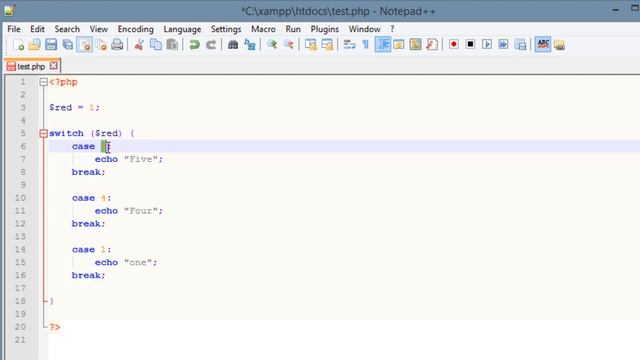This screenshot has height=360, width=640.
Task: Redo the edit using the Redo arrow
Action: 211,44
